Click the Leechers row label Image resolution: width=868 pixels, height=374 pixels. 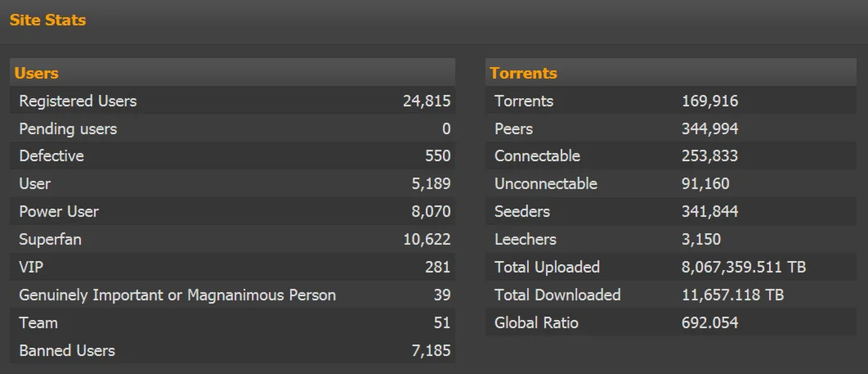(526, 239)
